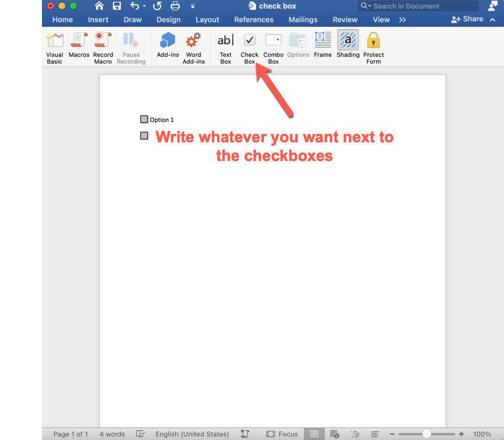Switch to Print Layout view

314,434
